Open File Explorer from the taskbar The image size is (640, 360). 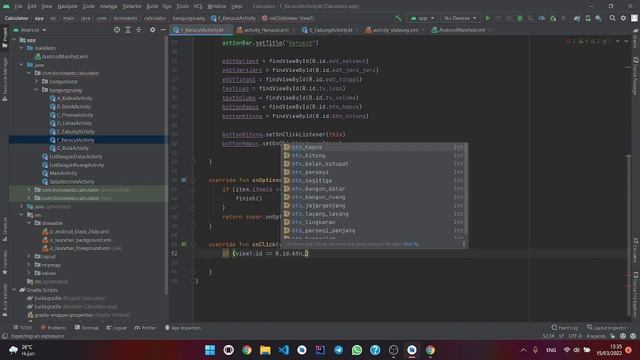click(x=265, y=350)
